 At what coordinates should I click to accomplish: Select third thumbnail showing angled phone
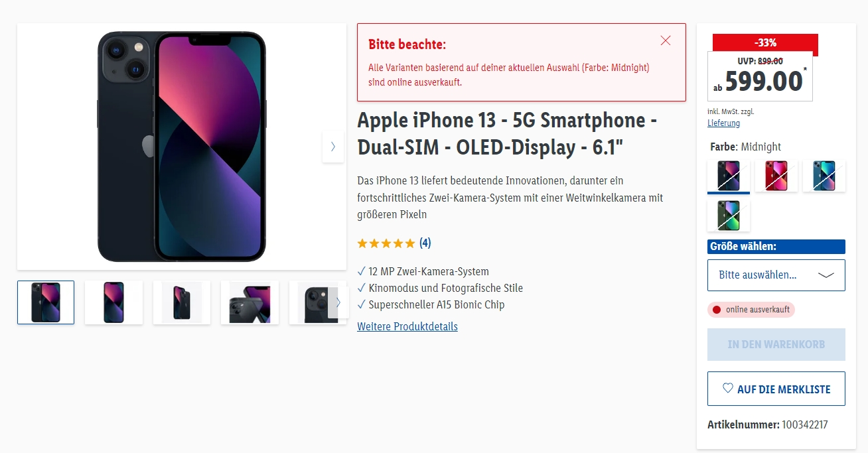182,302
